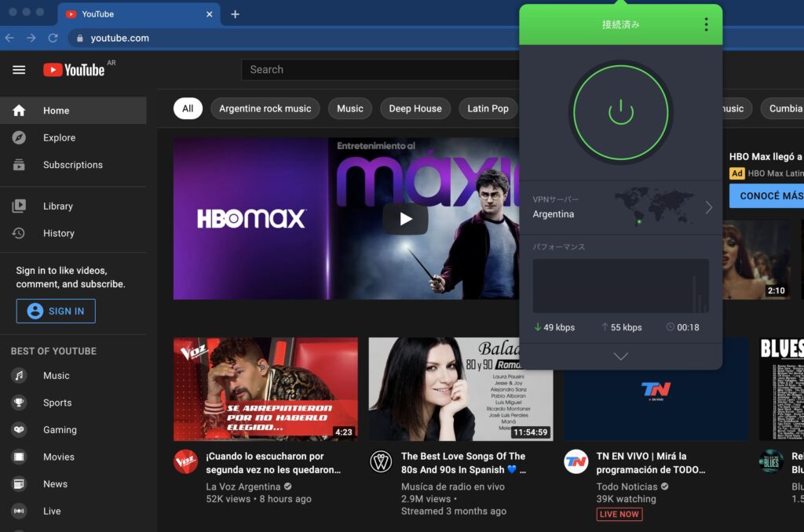Open VPN popup three-dot options menu

click(706, 24)
